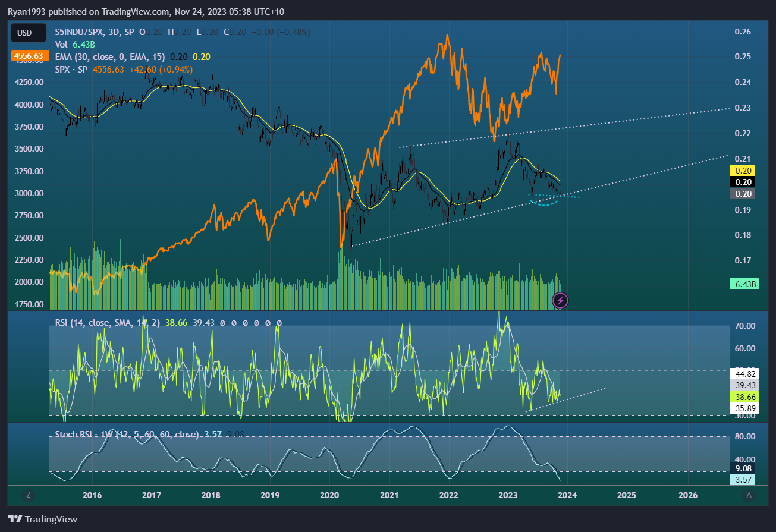
Task: Toggle the A auto-scale button
Action: tap(749, 495)
